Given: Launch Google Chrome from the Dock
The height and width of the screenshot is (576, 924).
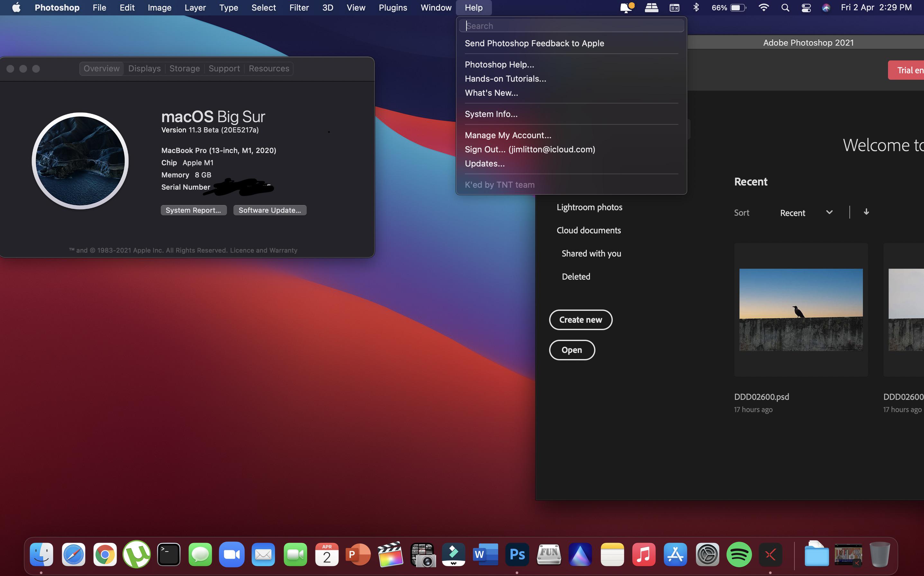Looking at the screenshot, I should point(105,555).
